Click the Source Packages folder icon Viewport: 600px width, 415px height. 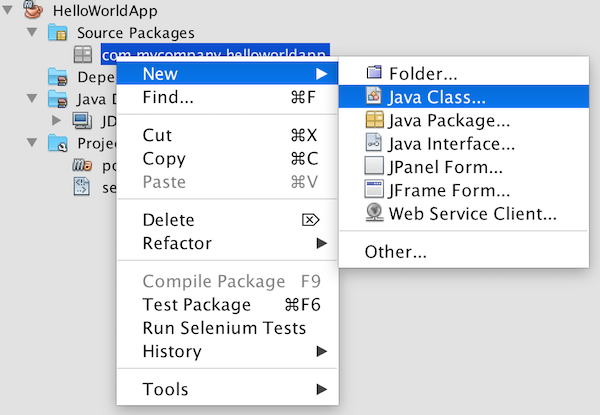point(58,33)
